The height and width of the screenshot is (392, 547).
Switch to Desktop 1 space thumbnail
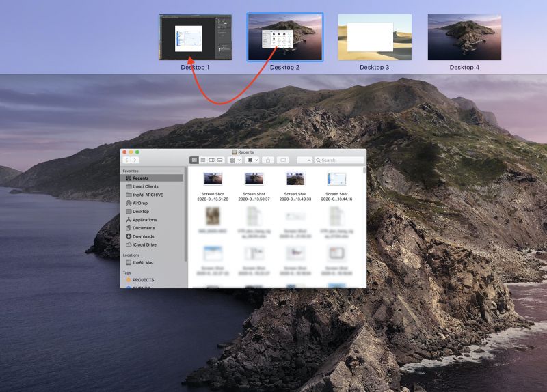[195, 38]
